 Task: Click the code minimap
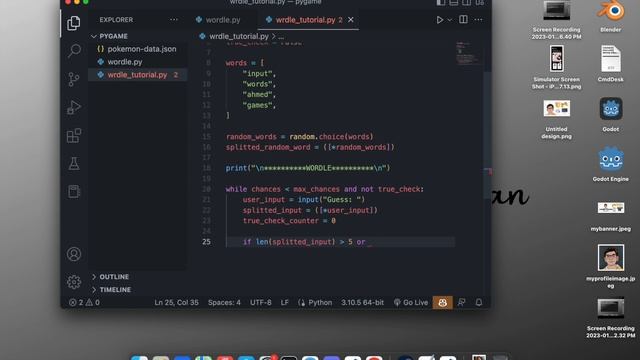click(x=468, y=53)
